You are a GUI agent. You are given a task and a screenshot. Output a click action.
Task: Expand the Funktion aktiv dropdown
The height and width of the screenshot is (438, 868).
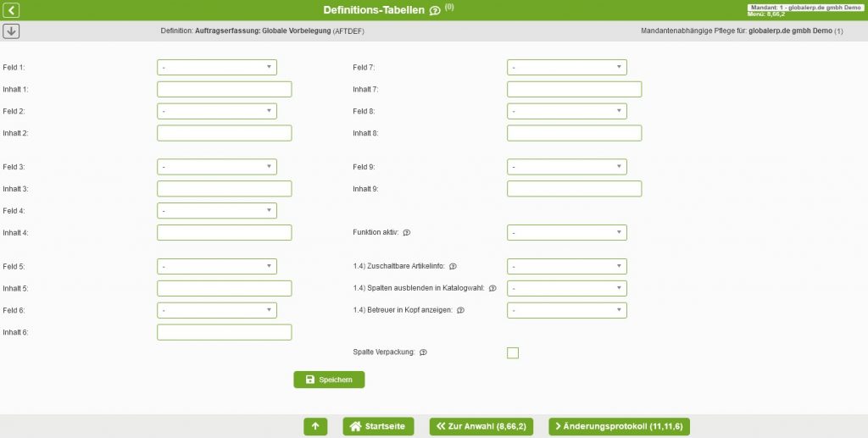tap(566, 233)
